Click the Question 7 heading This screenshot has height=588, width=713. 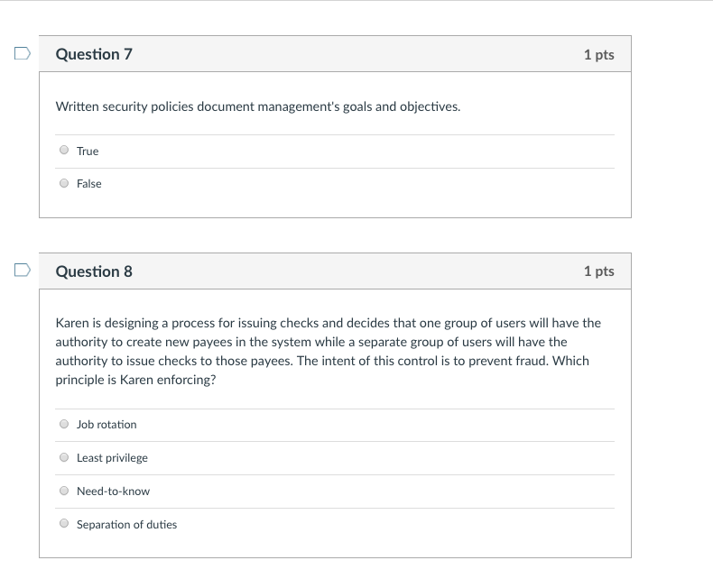94,54
